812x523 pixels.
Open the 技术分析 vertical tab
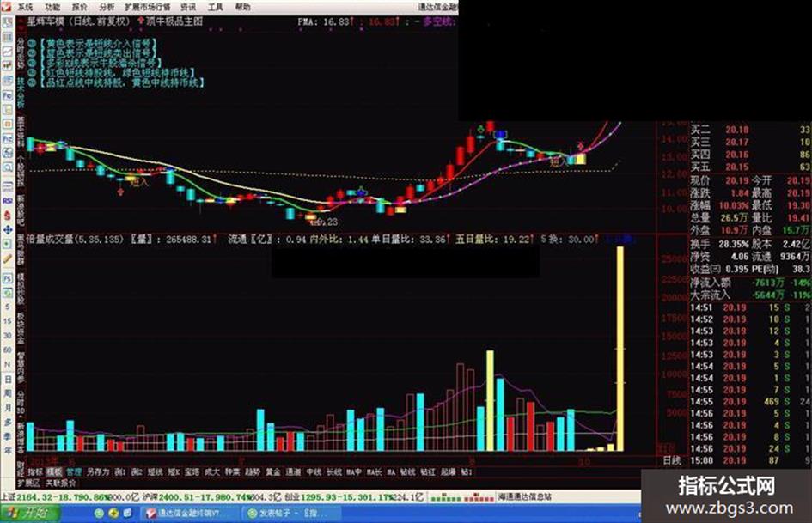click(21, 93)
